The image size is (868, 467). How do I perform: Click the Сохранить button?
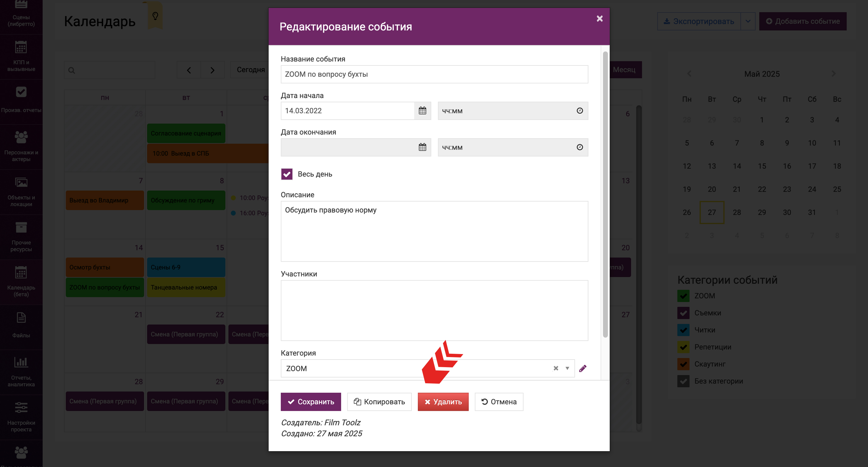[311, 402]
